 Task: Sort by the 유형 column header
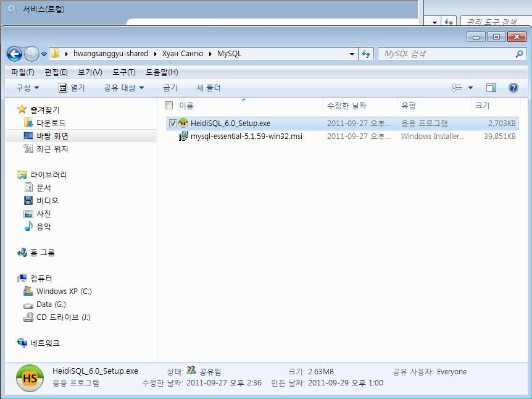tap(408, 106)
